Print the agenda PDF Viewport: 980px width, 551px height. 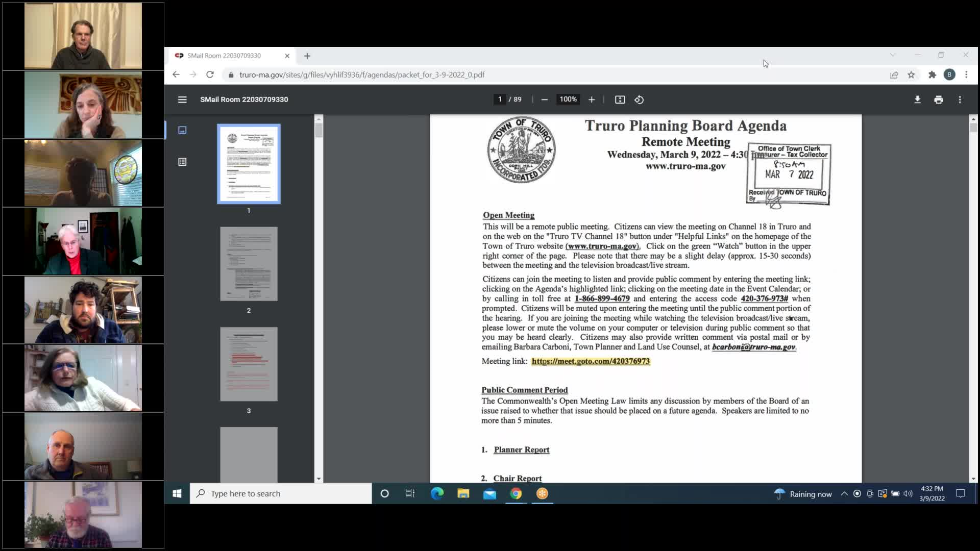point(939,99)
